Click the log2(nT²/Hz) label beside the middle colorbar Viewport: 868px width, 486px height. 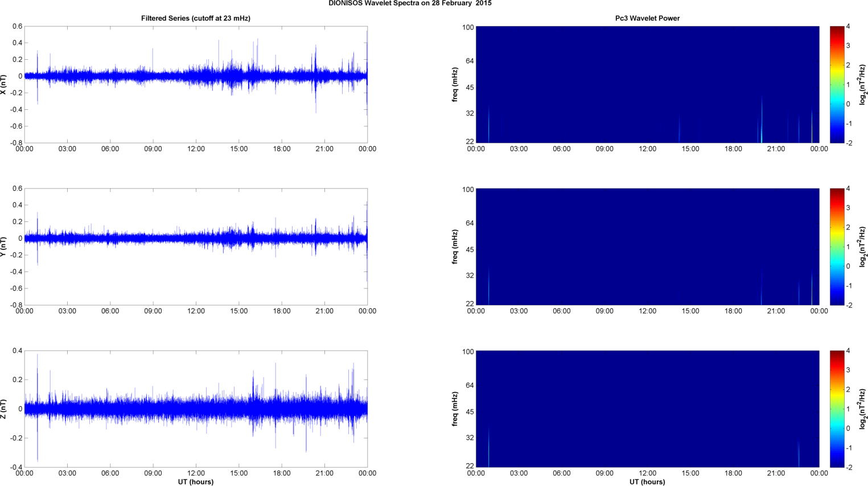click(863, 247)
